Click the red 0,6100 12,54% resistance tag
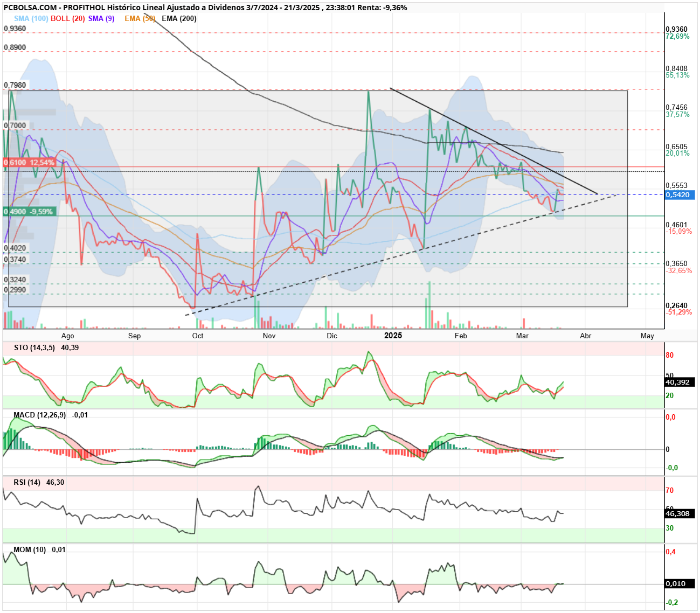 29,162
